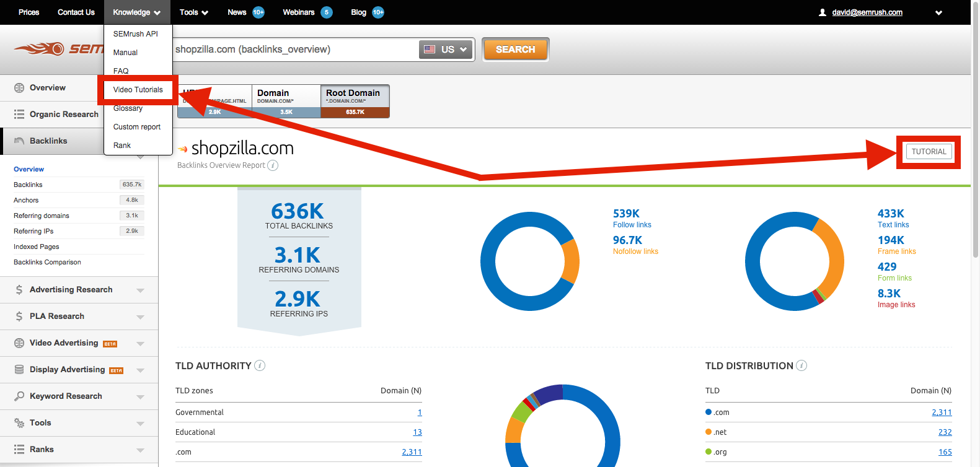Open the US country database dropdown
Viewport: 980px width, 467px height.
click(x=446, y=50)
